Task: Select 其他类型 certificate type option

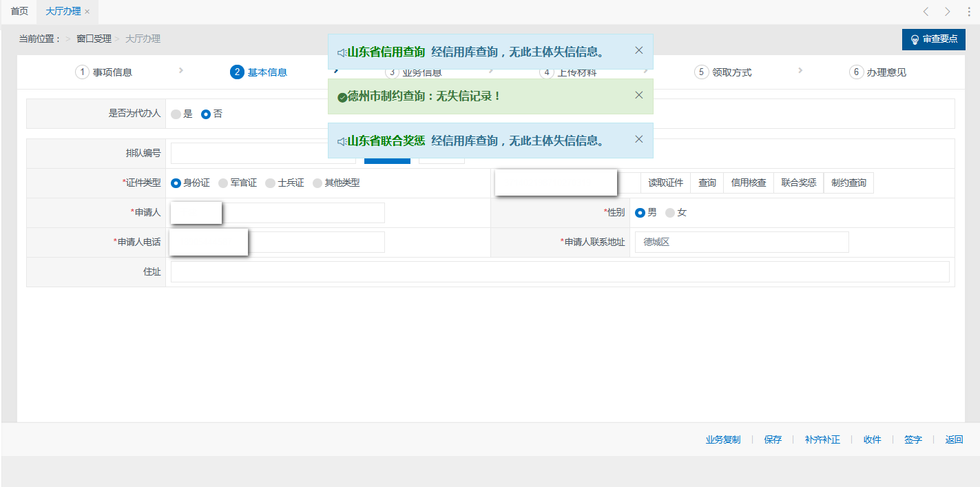Action: coord(317,183)
